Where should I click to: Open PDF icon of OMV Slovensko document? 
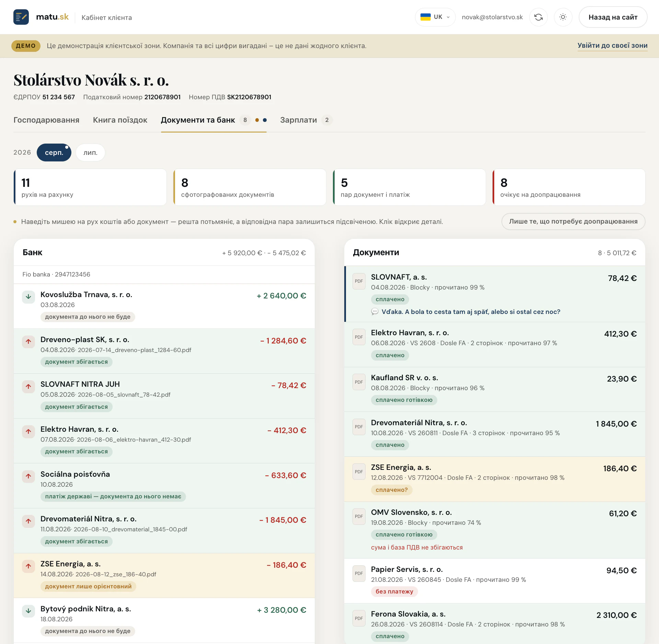pos(359,517)
